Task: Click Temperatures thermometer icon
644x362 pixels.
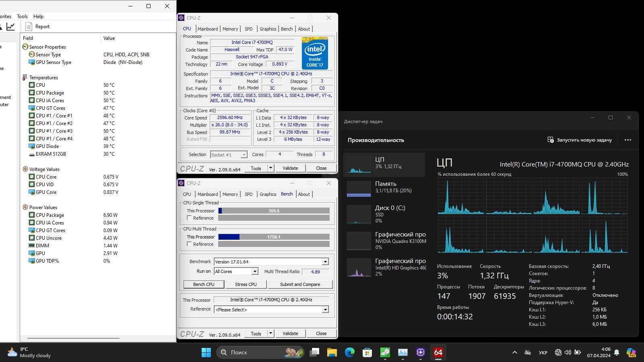Action: 25,77
